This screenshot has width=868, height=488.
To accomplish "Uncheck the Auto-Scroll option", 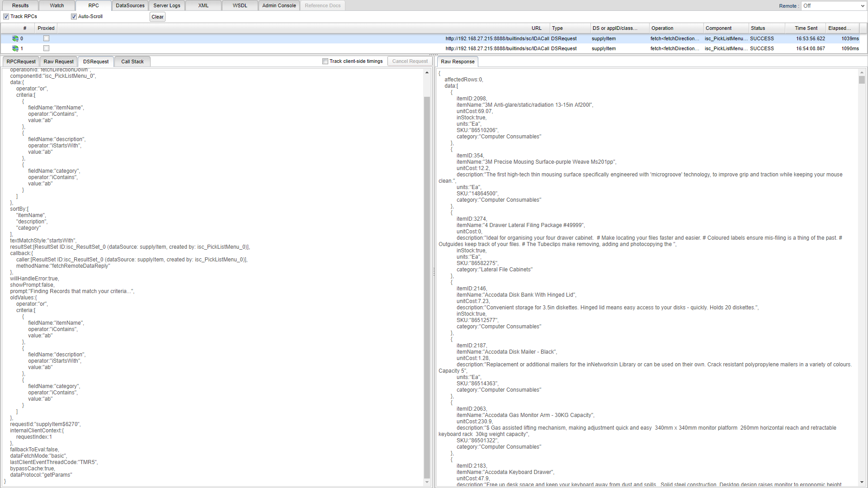I will point(74,17).
